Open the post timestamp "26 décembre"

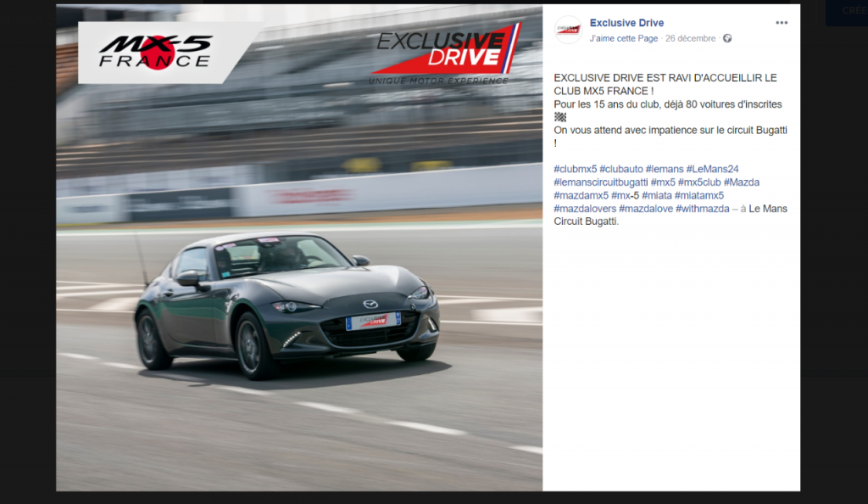690,38
